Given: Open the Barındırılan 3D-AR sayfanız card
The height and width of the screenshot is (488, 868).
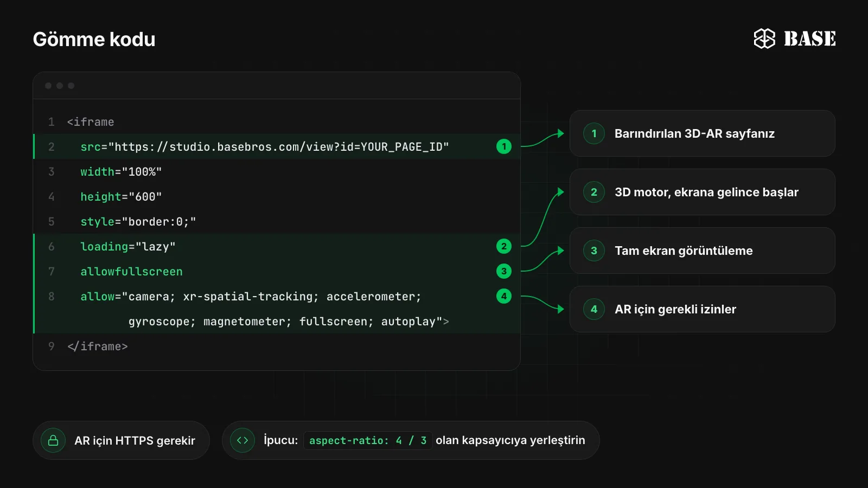Looking at the screenshot, I should point(702,133).
